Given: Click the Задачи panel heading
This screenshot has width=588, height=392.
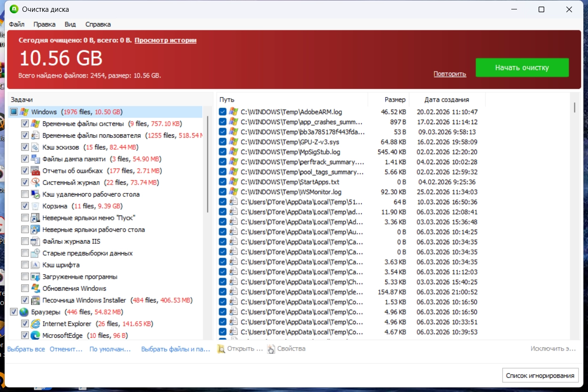Looking at the screenshot, I should point(22,100).
